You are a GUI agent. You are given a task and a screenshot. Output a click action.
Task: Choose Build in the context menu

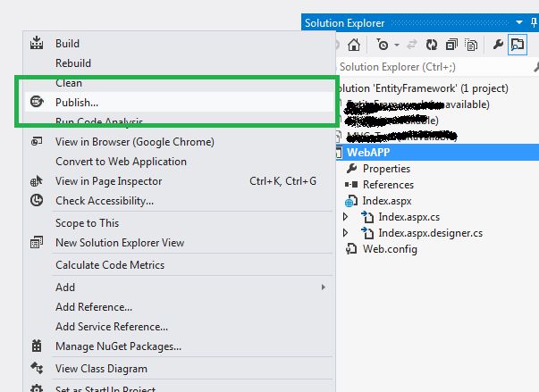(67, 43)
